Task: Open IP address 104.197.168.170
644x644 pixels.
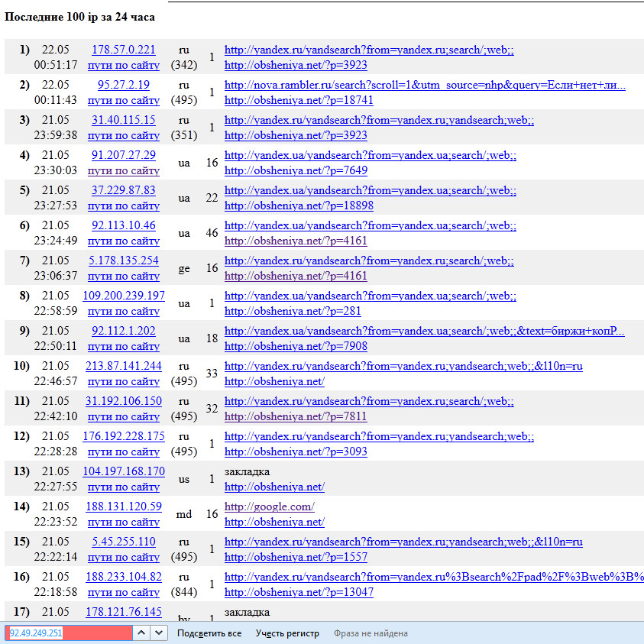Action: tap(124, 471)
